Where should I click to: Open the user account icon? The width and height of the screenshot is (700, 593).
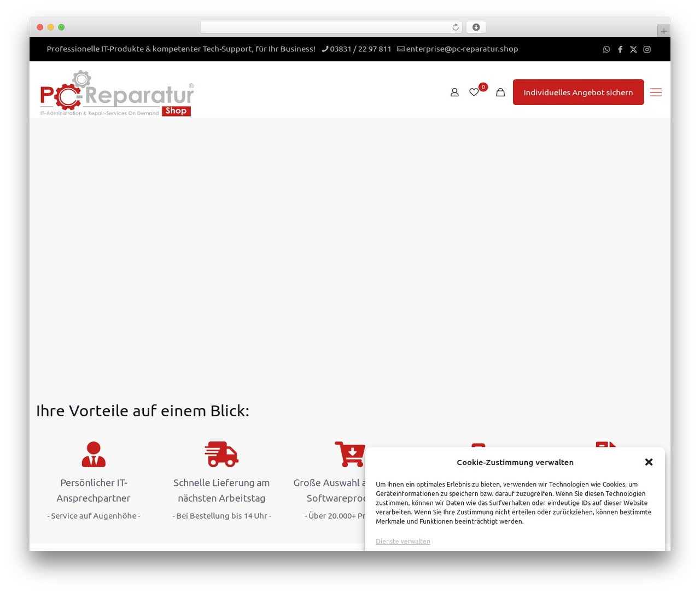tap(454, 92)
